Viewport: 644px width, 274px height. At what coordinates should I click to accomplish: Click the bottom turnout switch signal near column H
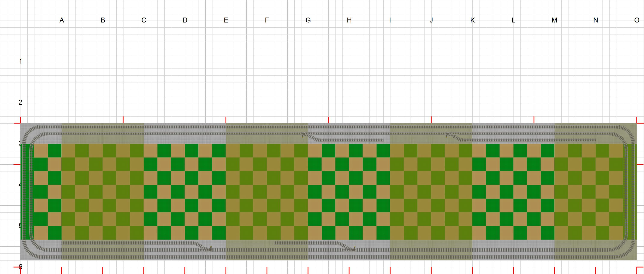coord(355,248)
